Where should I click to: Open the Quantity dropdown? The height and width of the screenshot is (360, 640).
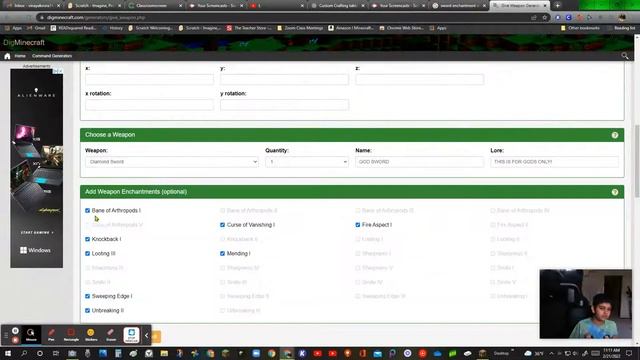tap(307, 162)
